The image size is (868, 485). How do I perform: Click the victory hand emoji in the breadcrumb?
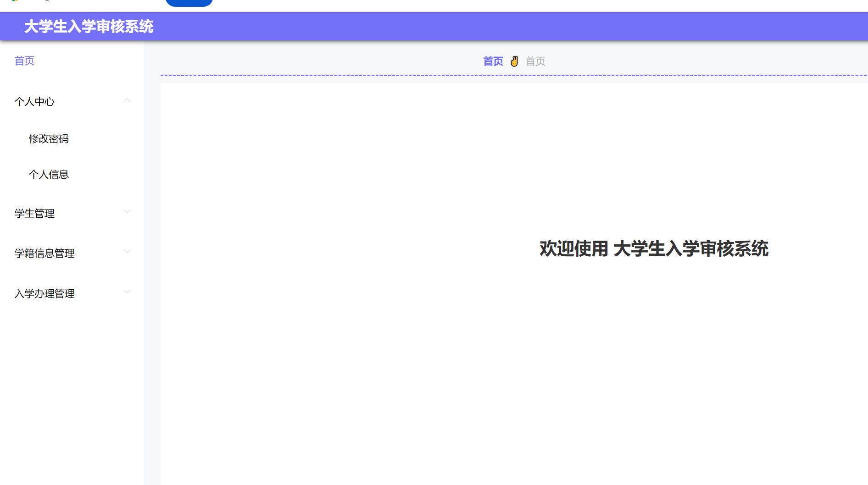(x=514, y=61)
